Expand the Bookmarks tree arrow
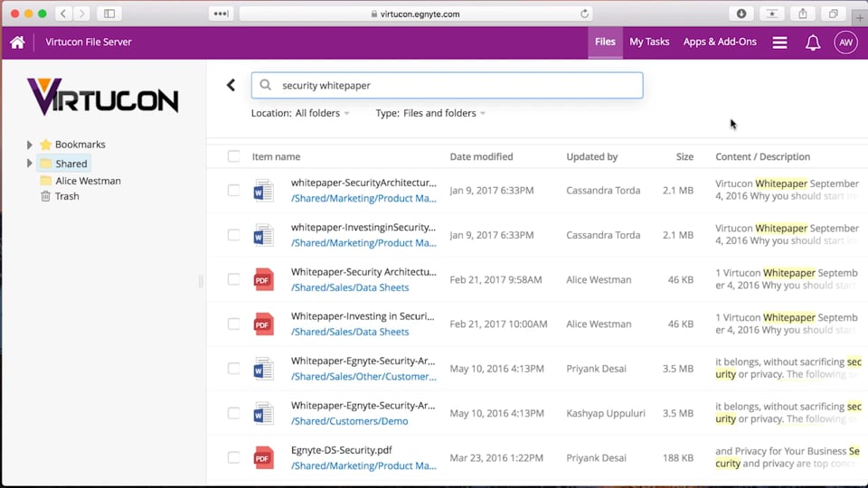 pos(30,145)
